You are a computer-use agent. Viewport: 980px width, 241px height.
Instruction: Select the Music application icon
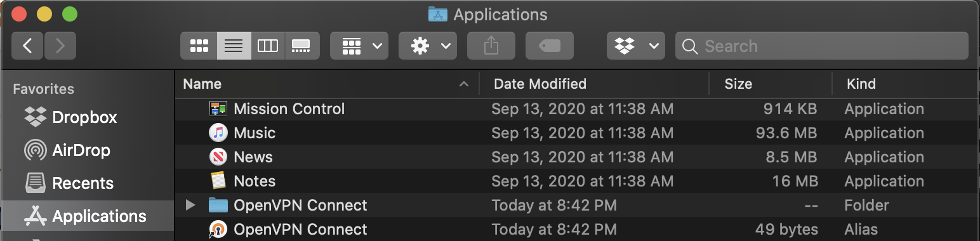pyautogui.click(x=218, y=133)
